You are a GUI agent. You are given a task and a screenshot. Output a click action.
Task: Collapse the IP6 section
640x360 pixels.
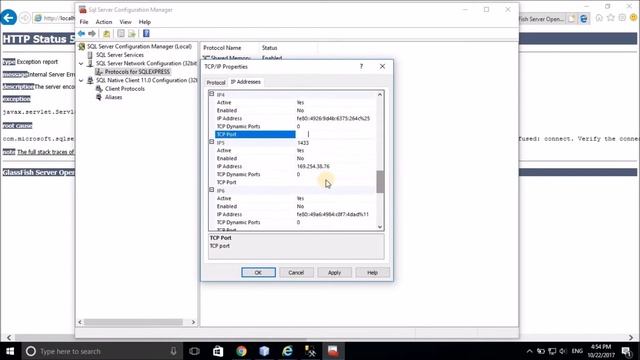point(212,190)
